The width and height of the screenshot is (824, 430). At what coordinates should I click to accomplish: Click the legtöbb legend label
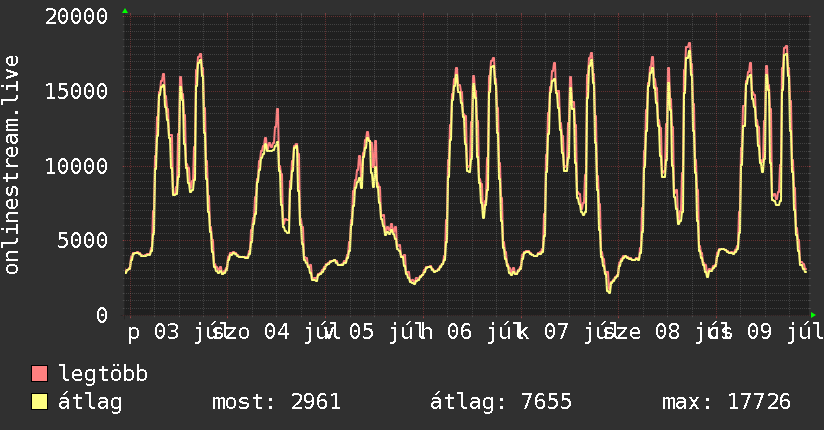point(103,373)
